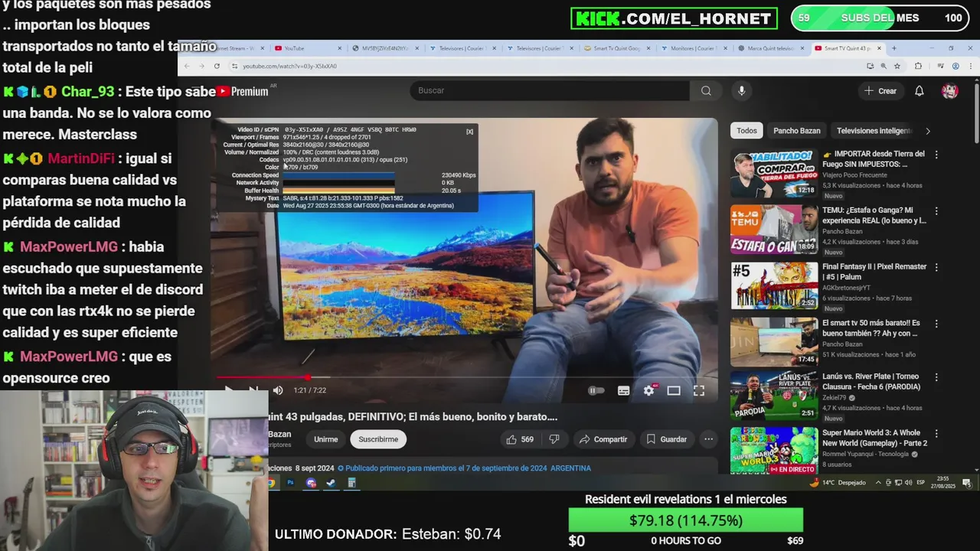Open Super Mario World 3 live thumbnail
Image resolution: width=980 pixels, height=551 pixels.
click(774, 451)
